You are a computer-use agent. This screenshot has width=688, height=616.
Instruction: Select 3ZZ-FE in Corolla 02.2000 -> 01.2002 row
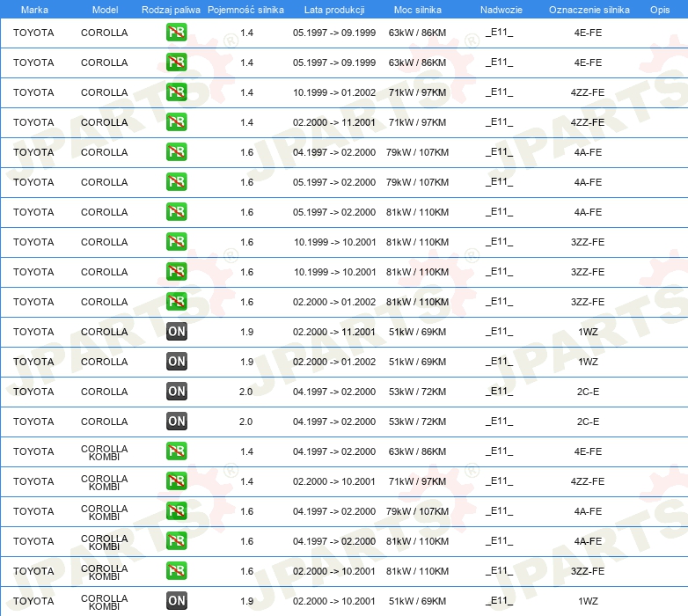point(588,302)
